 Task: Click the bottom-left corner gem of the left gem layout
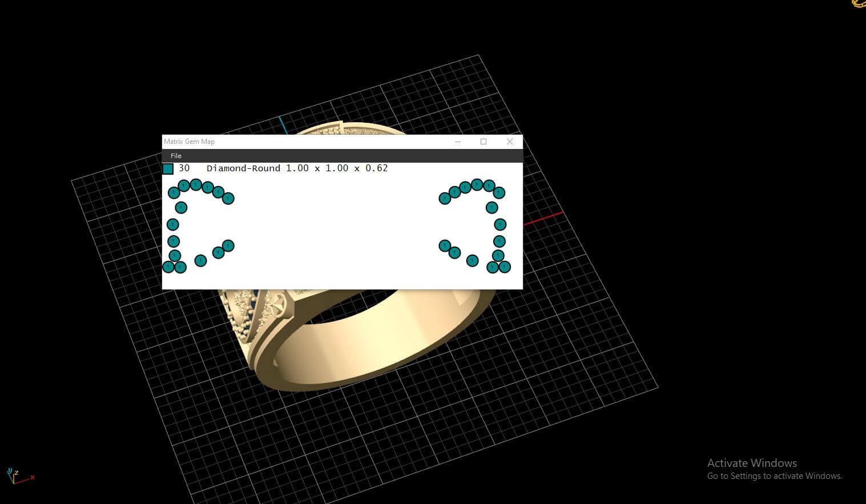[x=168, y=267]
